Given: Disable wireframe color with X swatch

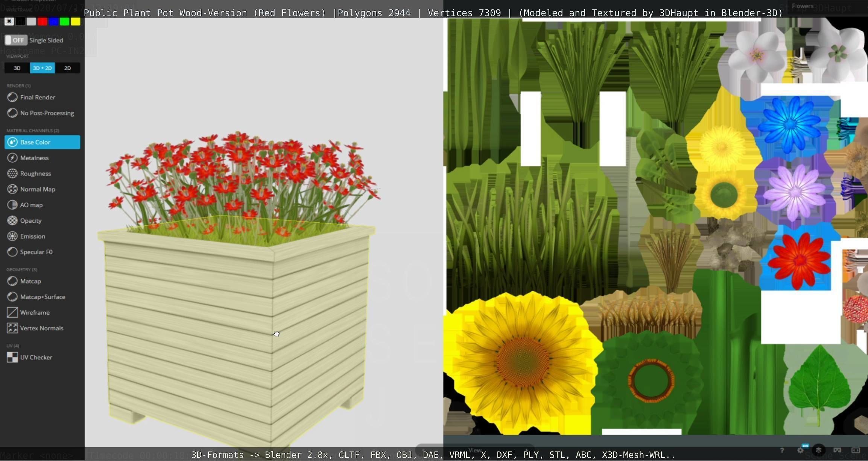Looking at the screenshot, I should coord(9,21).
